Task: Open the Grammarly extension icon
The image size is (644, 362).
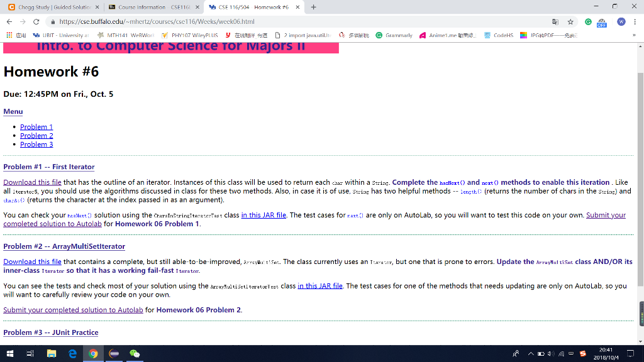Action: click(589, 21)
